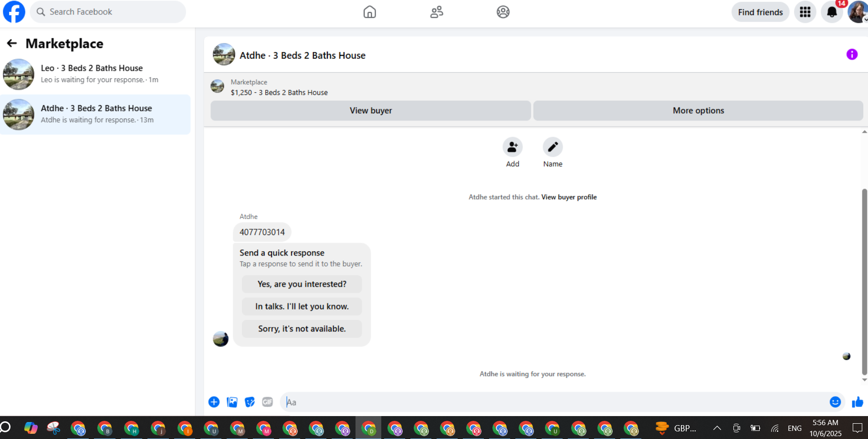The height and width of the screenshot is (439, 868).
Task: Click the chat scrollbar thumb
Action: (864, 282)
